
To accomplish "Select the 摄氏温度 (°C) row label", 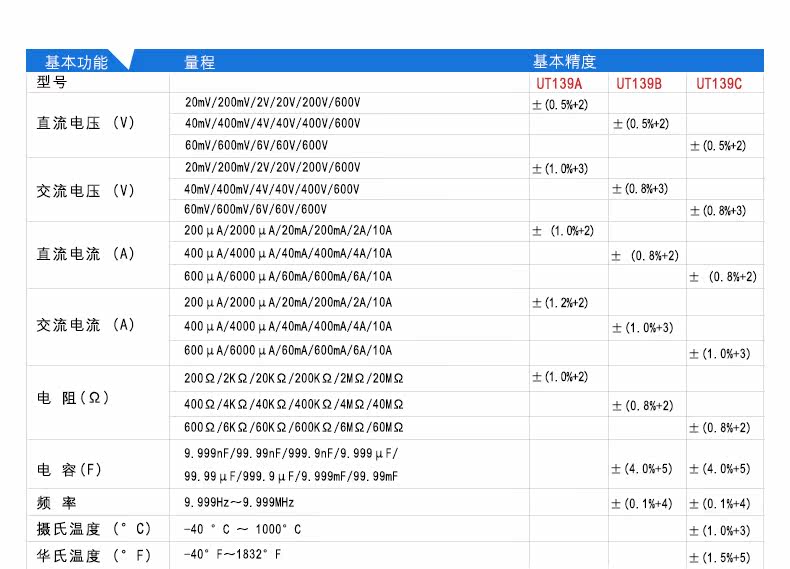I will point(93,529).
